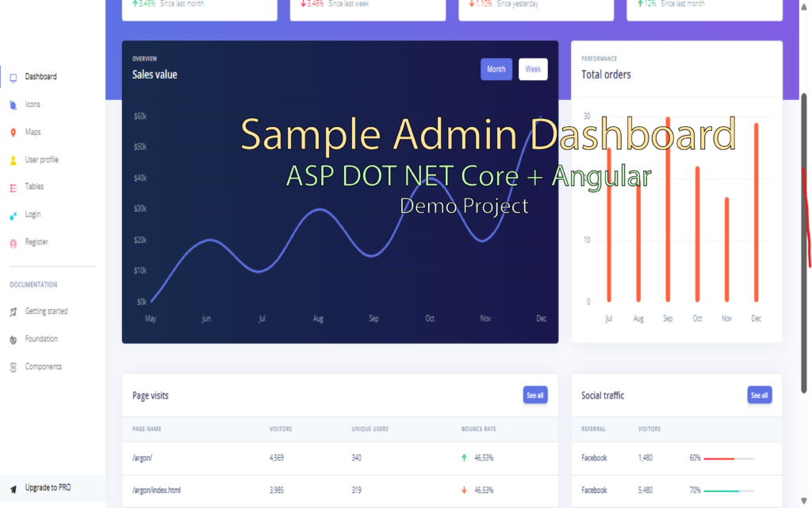The height and width of the screenshot is (508, 812).
Task: Click the Foundation palette icon
Action: (x=13, y=340)
